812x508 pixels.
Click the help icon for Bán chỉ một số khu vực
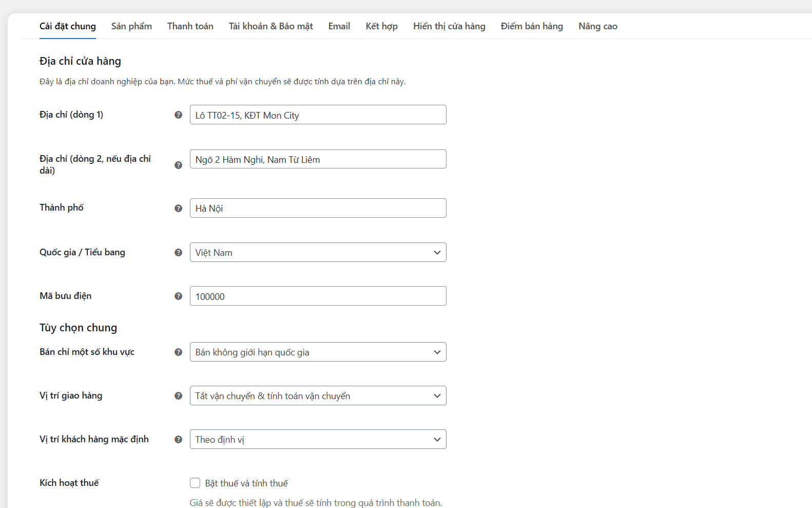[178, 352]
